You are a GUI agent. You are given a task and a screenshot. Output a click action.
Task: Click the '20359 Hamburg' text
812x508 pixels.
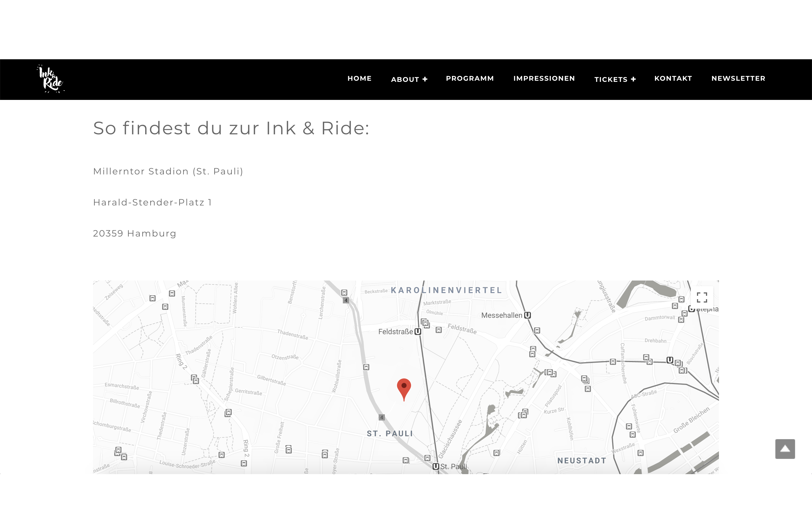(134, 233)
